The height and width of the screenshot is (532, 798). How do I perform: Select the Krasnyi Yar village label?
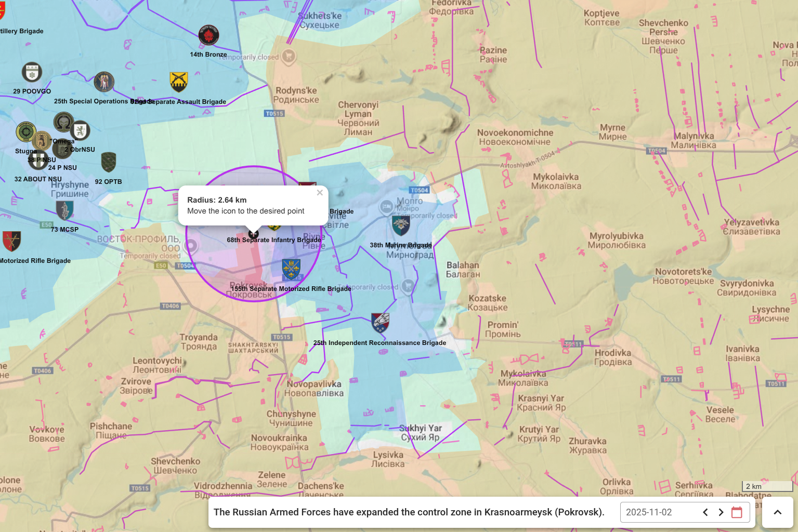541,403
